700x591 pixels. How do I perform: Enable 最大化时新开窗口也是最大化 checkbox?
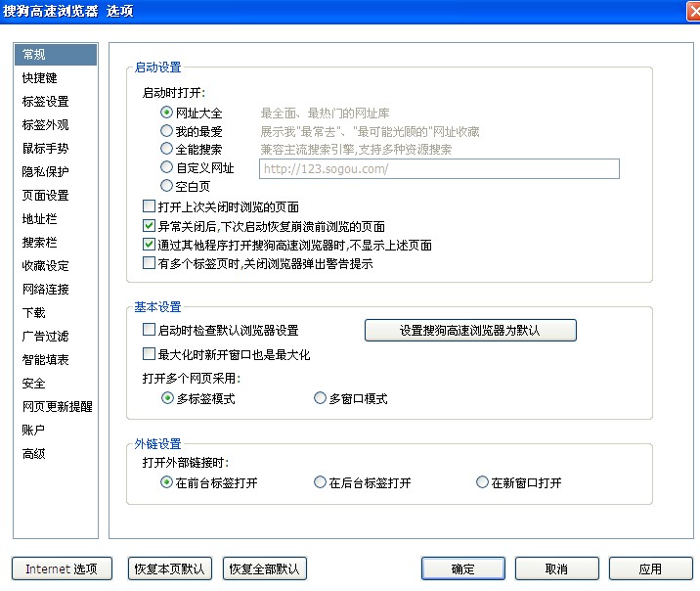pyautogui.click(x=149, y=354)
